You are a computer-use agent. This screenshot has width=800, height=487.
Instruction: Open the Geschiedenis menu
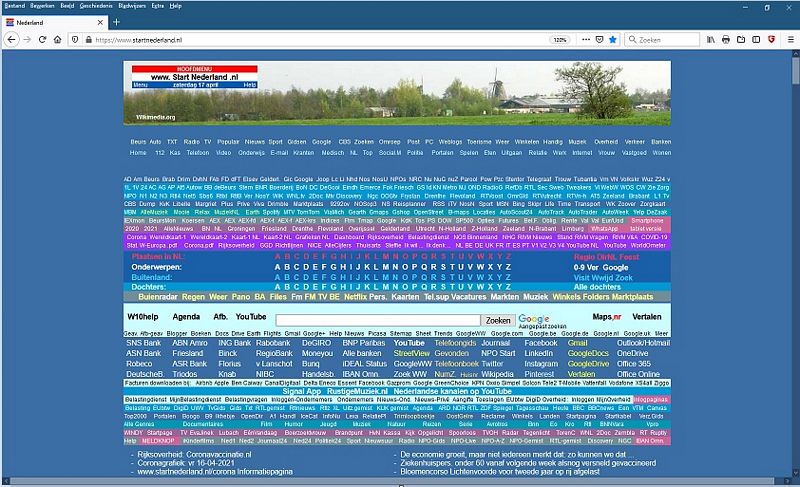point(96,6)
